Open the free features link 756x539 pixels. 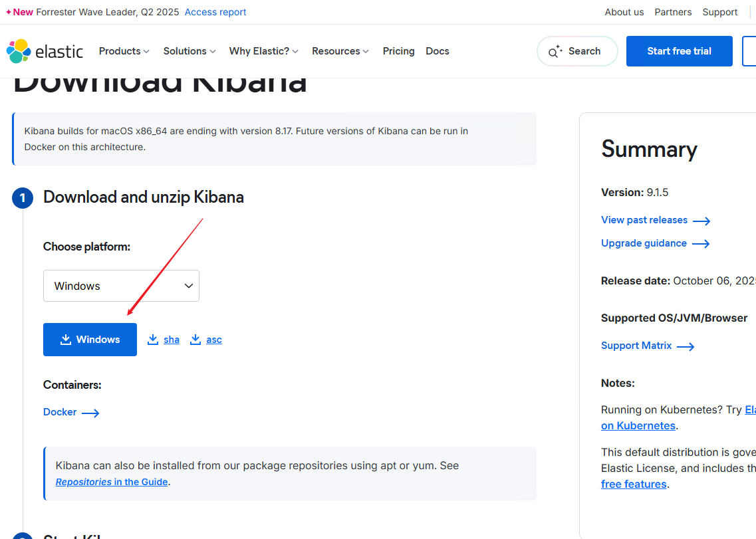[634, 484]
